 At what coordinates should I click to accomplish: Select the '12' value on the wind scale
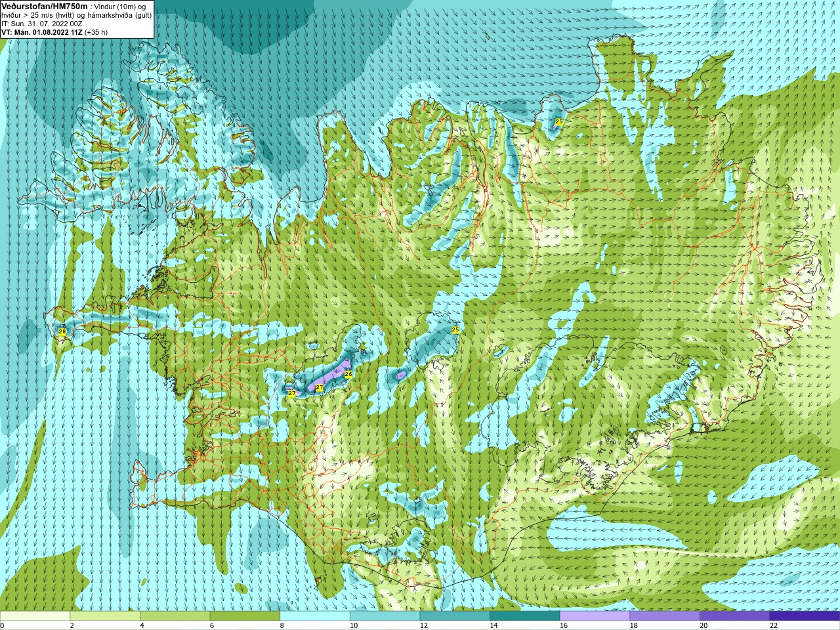tap(423, 625)
